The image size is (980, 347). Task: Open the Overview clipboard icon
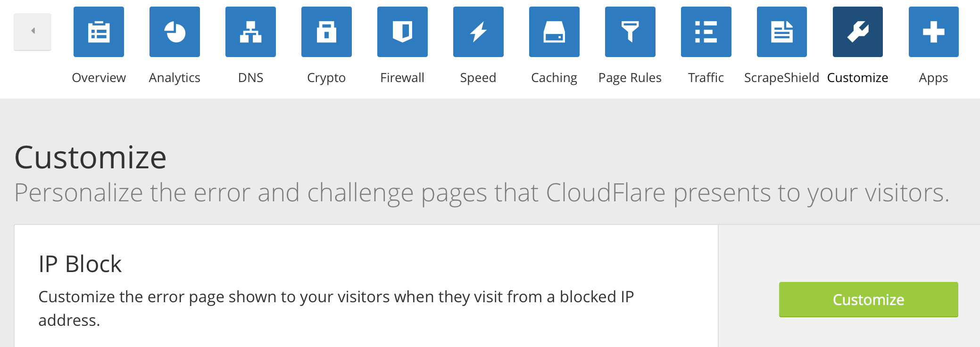pos(99,32)
